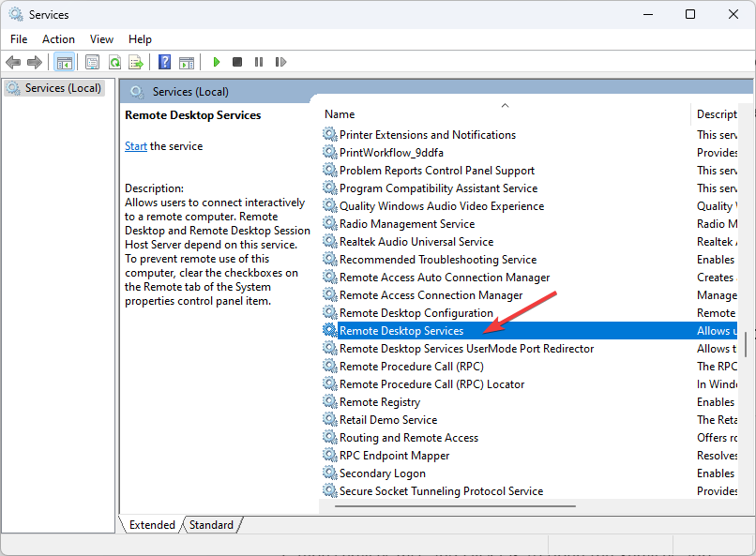Click gear icon beside Realtek Audio Universal Service
Viewport: 756px width, 556px height.
tap(330, 241)
